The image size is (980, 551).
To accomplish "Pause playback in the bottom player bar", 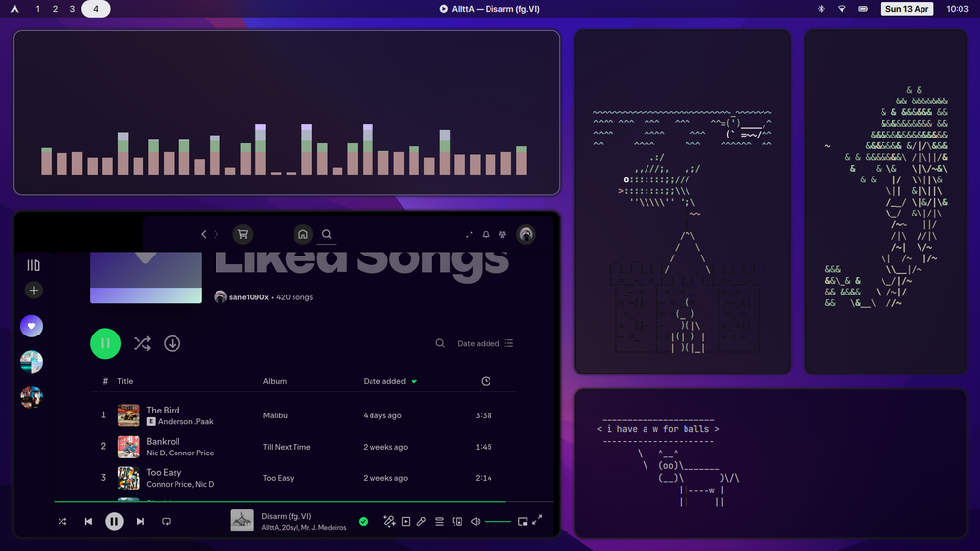I will (x=114, y=521).
